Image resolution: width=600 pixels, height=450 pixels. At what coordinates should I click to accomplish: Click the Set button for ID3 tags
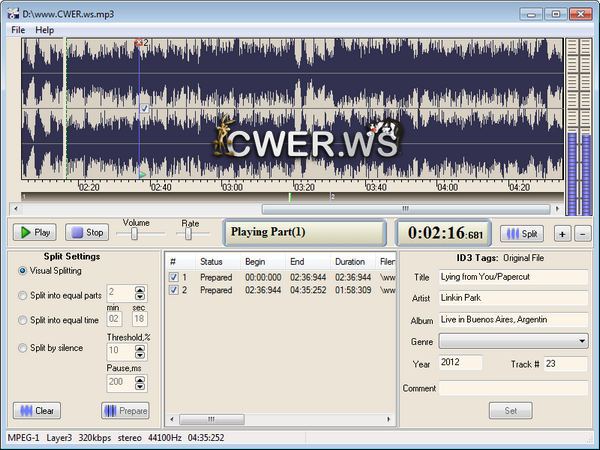[511, 410]
